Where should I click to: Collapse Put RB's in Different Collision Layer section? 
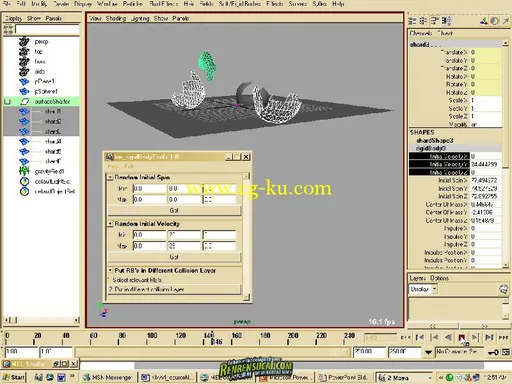[x=110, y=270]
